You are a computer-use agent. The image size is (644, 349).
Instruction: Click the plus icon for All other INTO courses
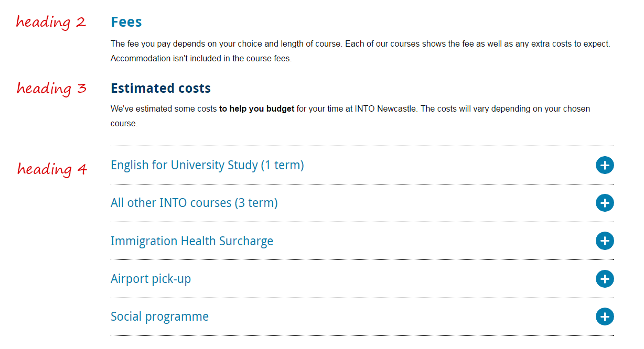(x=605, y=203)
